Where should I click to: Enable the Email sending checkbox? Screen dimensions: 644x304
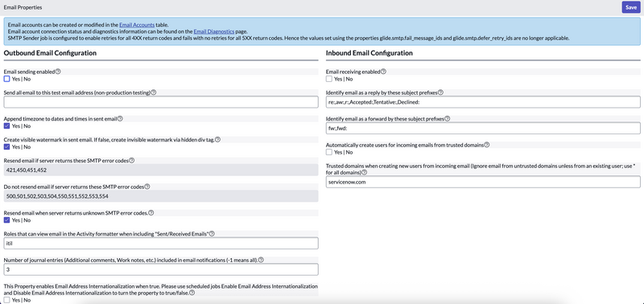6,79
